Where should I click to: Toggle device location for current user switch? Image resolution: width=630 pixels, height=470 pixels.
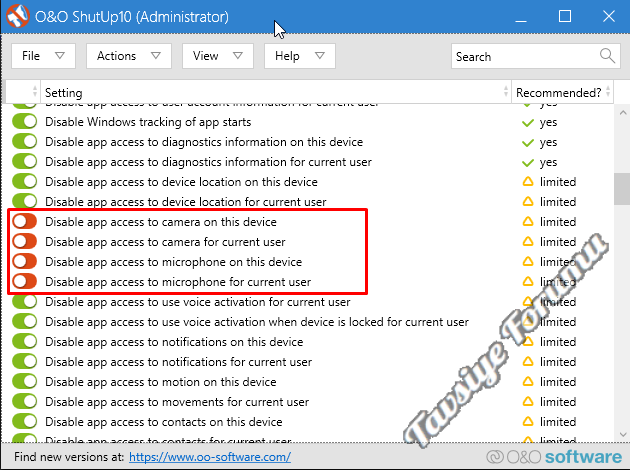(25, 201)
